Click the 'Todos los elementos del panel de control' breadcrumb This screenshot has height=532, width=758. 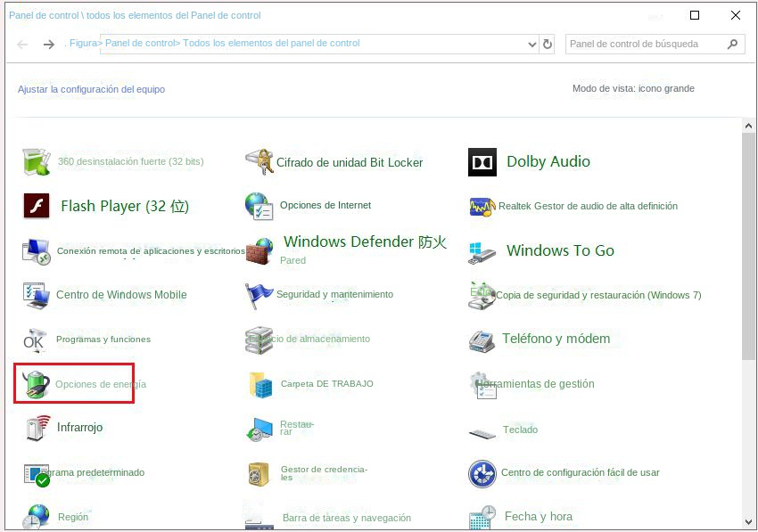(271, 43)
